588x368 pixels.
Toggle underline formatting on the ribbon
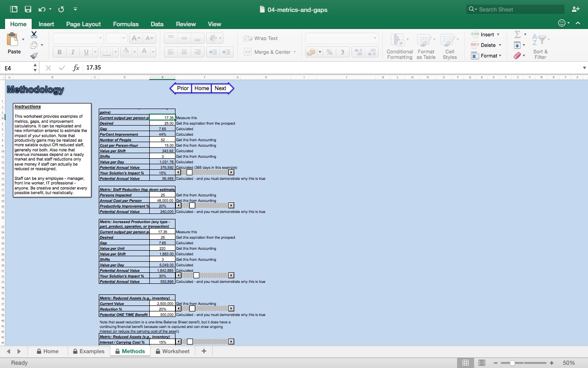[x=85, y=52]
